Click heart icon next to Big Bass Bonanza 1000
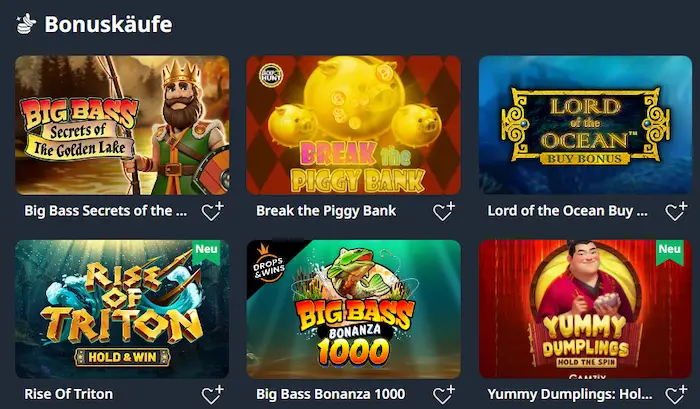Image resolution: width=700 pixels, height=409 pixels. click(x=444, y=395)
